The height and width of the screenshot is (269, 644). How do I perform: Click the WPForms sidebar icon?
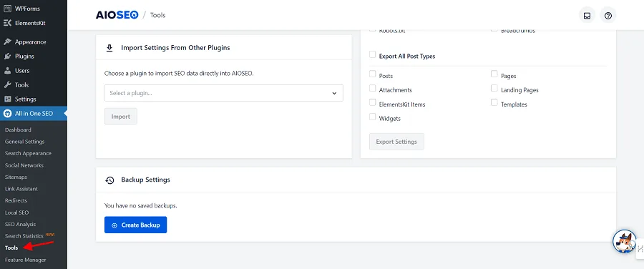click(x=7, y=9)
